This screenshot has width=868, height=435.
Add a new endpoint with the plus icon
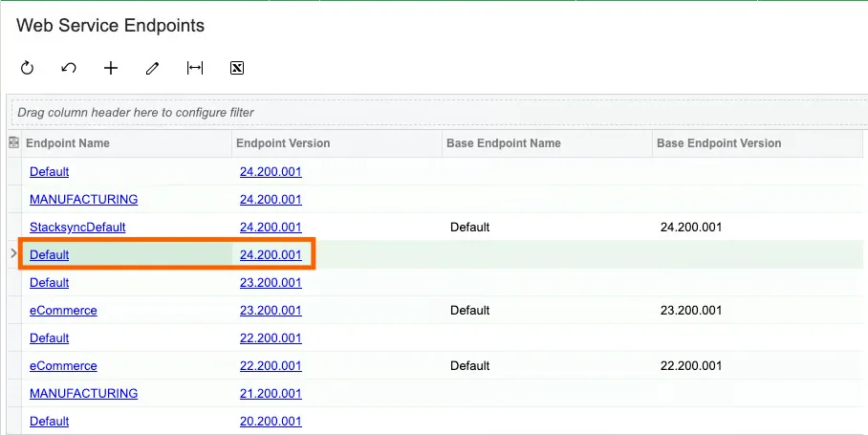point(111,68)
